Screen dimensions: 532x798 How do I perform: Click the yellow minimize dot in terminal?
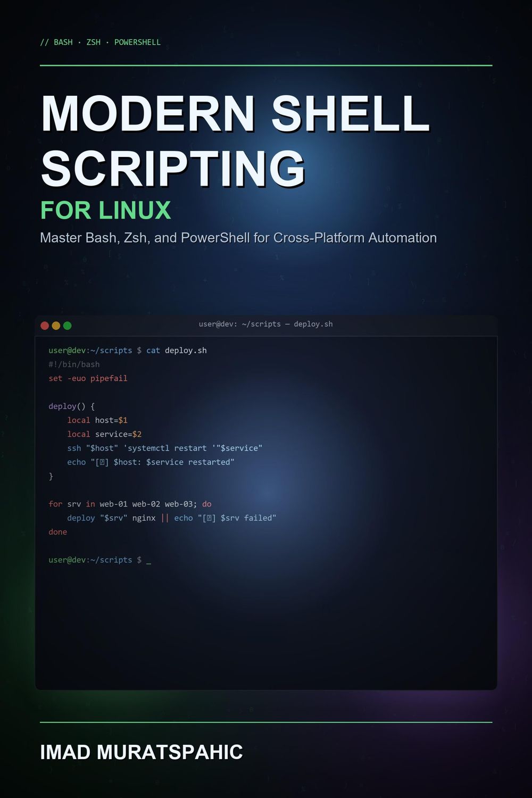click(x=56, y=326)
